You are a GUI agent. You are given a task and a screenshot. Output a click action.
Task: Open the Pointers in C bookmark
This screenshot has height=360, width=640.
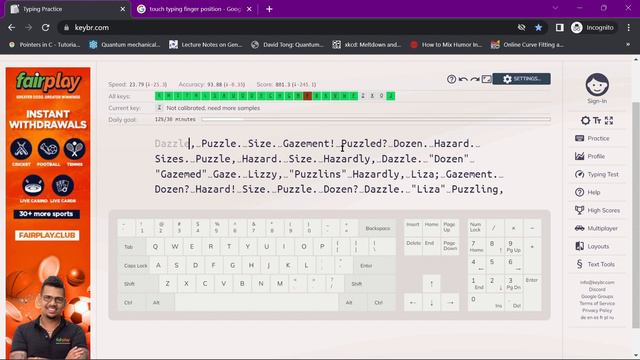[x=45, y=44]
